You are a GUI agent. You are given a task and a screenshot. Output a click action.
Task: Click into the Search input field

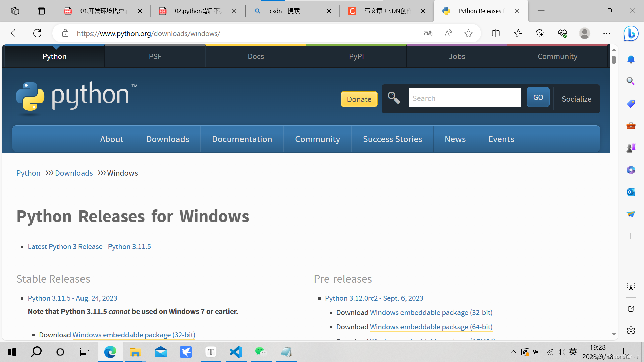pyautogui.click(x=465, y=98)
